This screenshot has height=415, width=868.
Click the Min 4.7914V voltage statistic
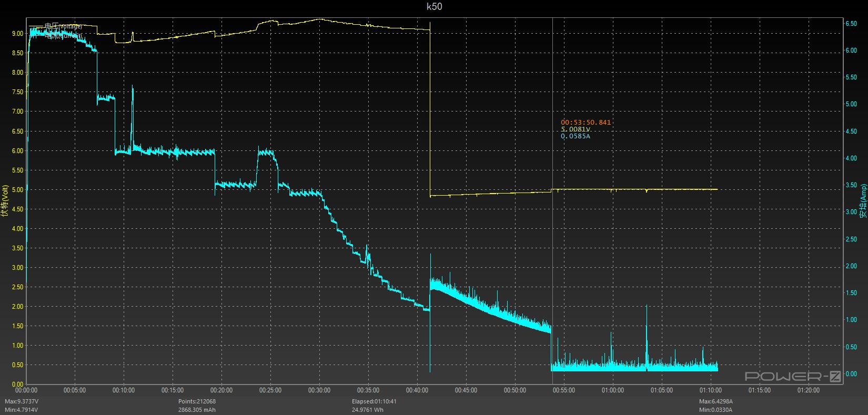point(22,409)
